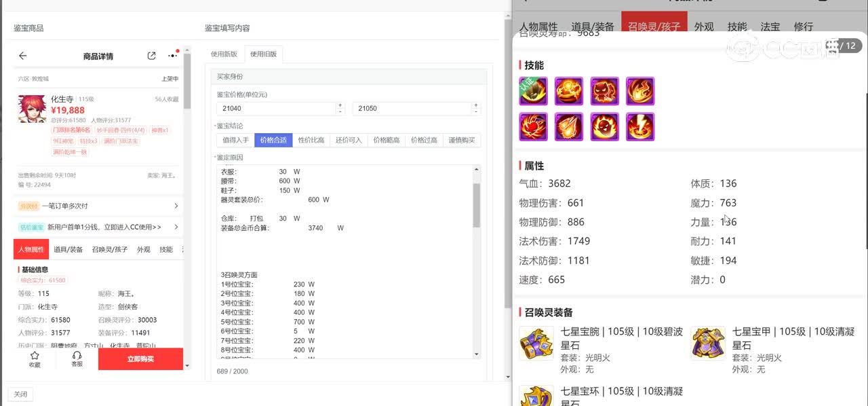This screenshot has width=868, height=406.
Task: Select 价格合适 conclusion option
Action: [x=273, y=141]
